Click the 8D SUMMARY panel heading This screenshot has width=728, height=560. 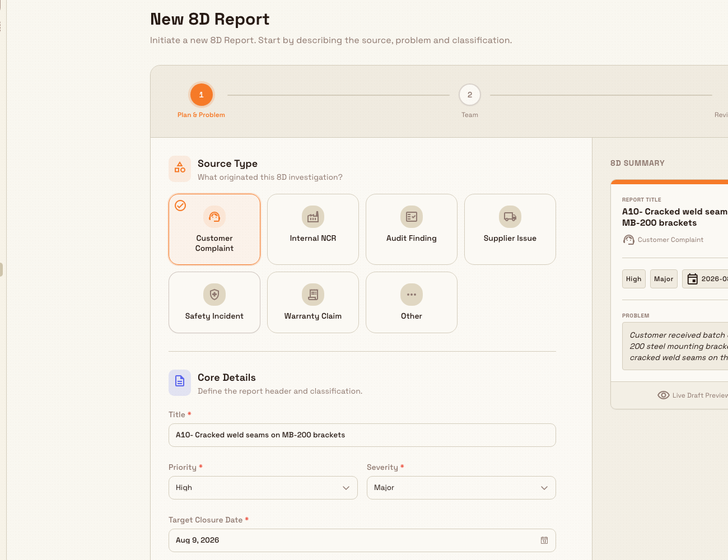tap(637, 163)
